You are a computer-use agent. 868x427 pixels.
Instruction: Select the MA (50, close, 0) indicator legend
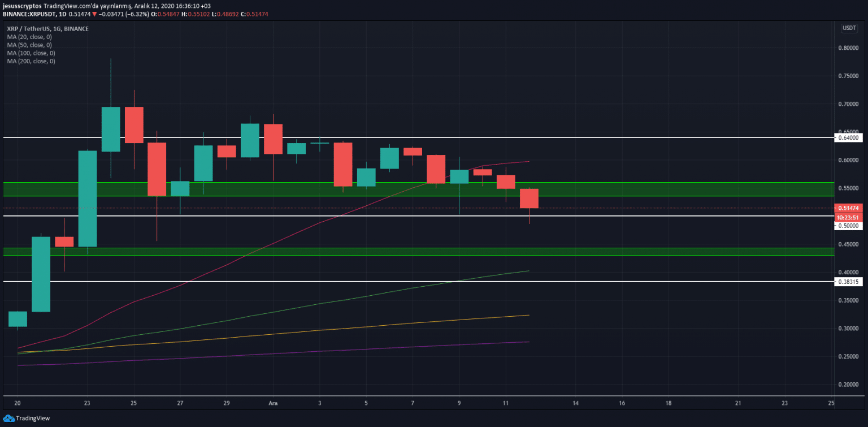click(x=29, y=45)
